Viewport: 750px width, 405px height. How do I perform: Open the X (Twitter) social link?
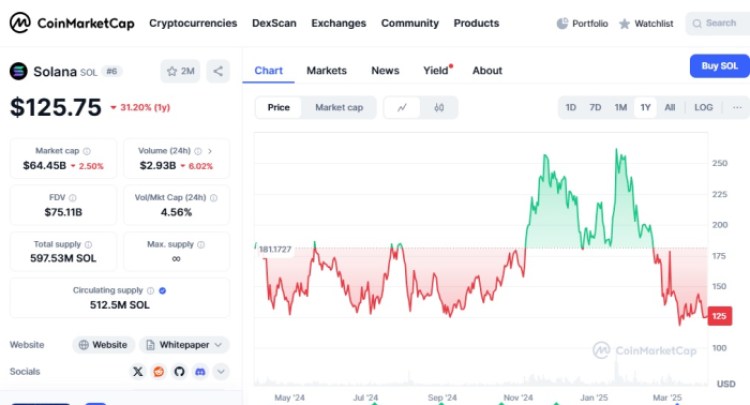[x=138, y=371]
